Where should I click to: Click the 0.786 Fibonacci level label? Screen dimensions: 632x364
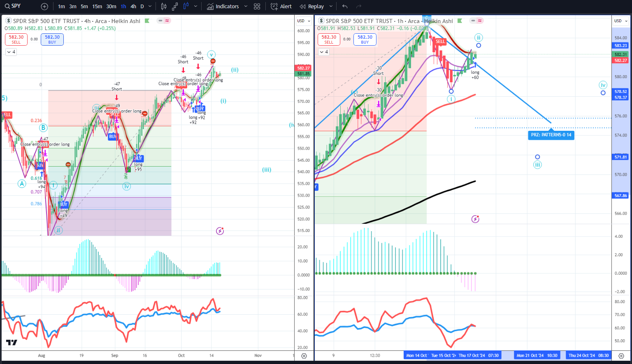coord(36,204)
